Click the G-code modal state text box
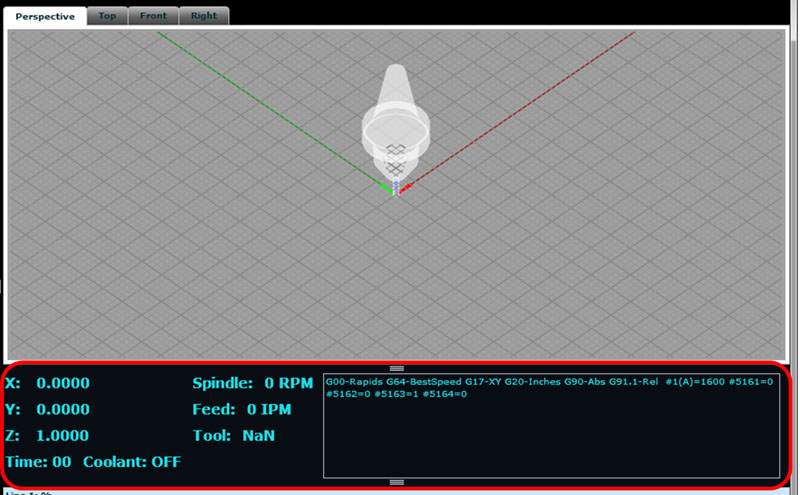This screenshot has width=800, height=495. (552, 426)
